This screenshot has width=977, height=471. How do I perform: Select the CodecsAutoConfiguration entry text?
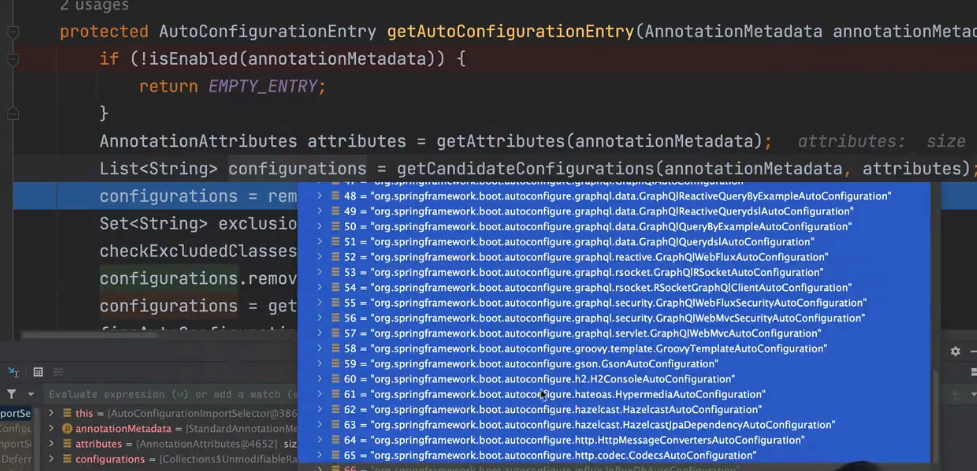[x=563, y=455]
